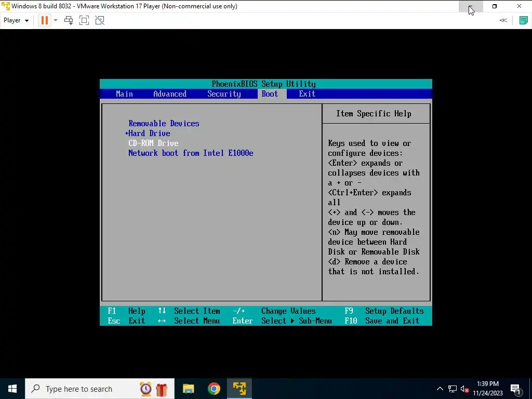
Task: Open the network status tray icon
Action: tap(453, 389)
